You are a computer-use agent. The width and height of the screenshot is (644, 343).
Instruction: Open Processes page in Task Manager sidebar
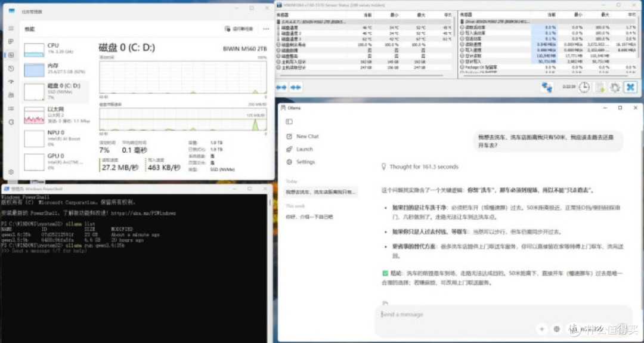click(x=11, y=42)
